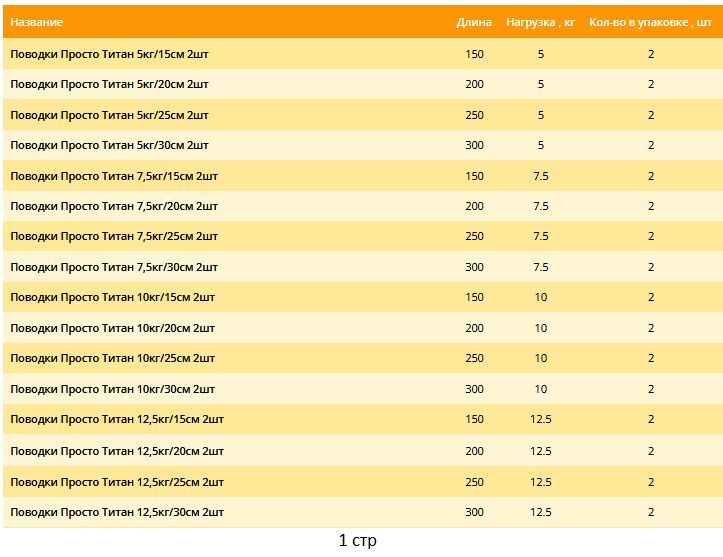Viewport: 723px width, 557px height.
Task: Click length 250 in 10кг/25см row
Action: (x=474, y=358)
